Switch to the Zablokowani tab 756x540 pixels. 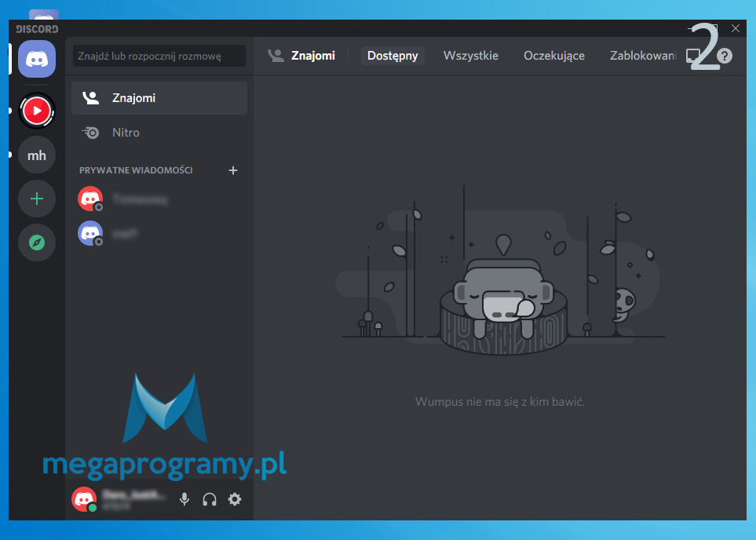click(x=643, y=56)
